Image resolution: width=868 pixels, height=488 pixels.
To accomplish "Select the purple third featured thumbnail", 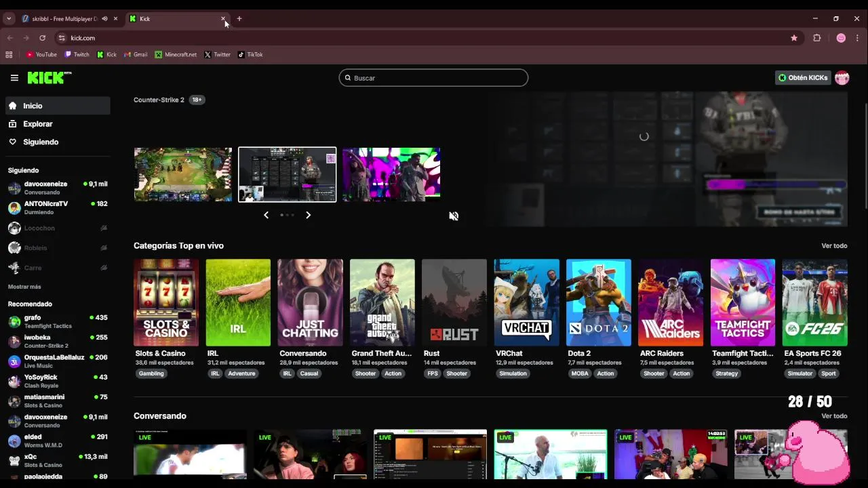I will 391,174.
